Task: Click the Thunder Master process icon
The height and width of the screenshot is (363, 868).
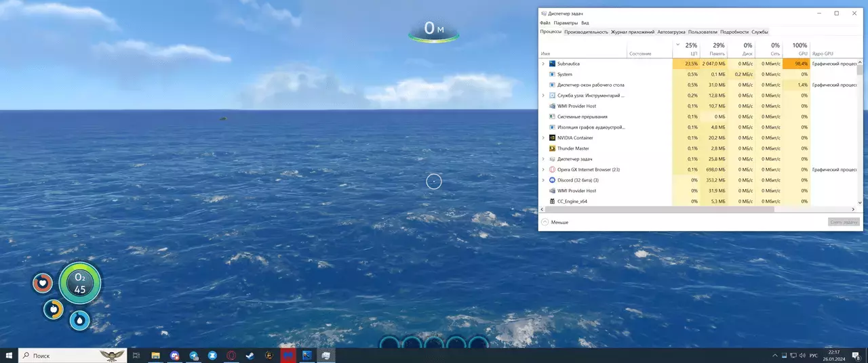Action: [552, 148]
